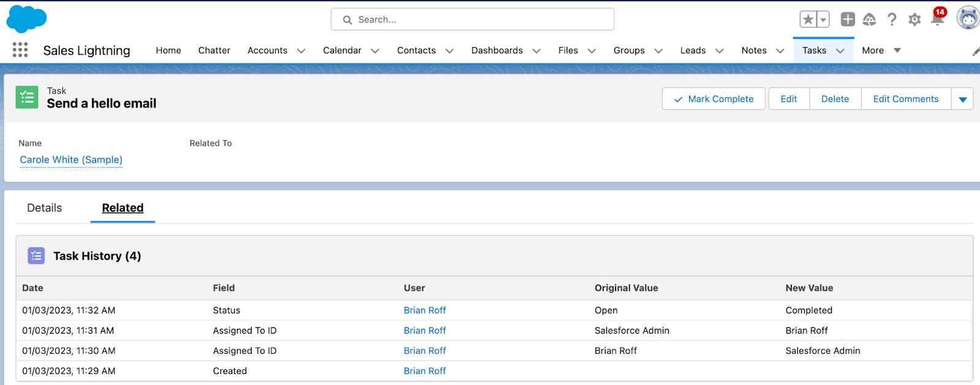The image size is (980, 385).
Task: Open Brian Roff link in Status row
Action: (x=424, y=310)
